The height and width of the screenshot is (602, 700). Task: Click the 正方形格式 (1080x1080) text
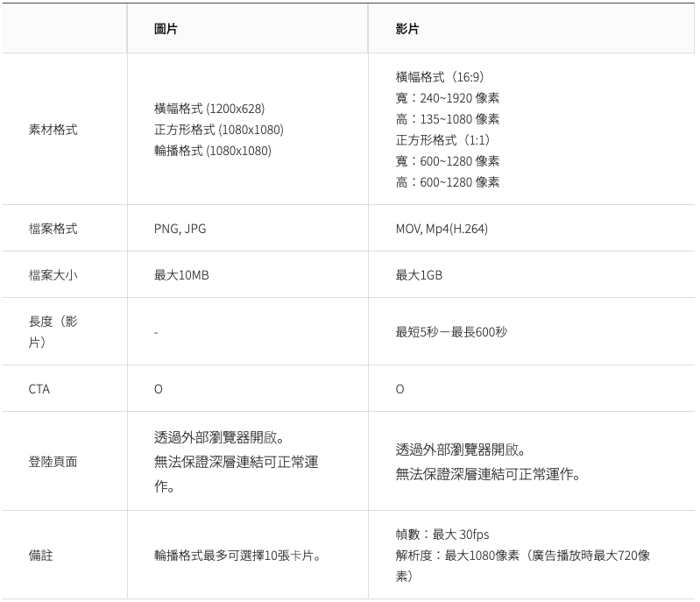[x=219, y=130]
